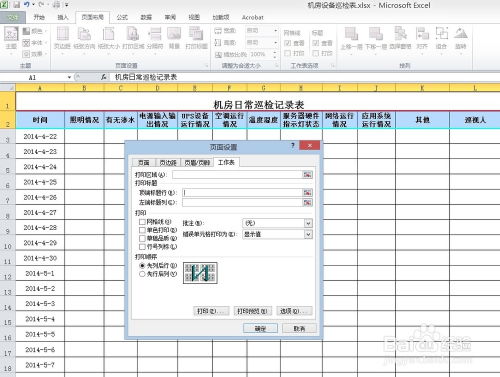The width and height of the screenshot is (500, 377).
Task: Switch to Acrobat ribbon tab
Action: [x=252, y=17]
